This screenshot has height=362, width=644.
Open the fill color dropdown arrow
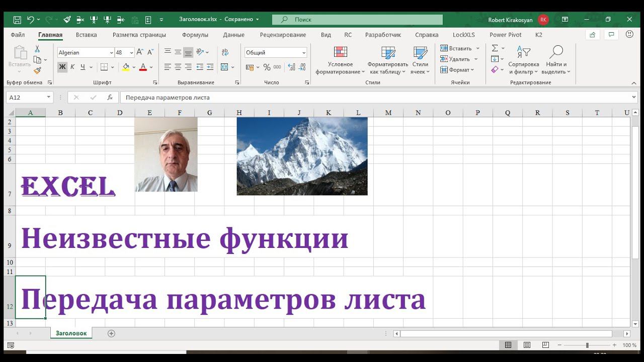click(x=133, y=67)
